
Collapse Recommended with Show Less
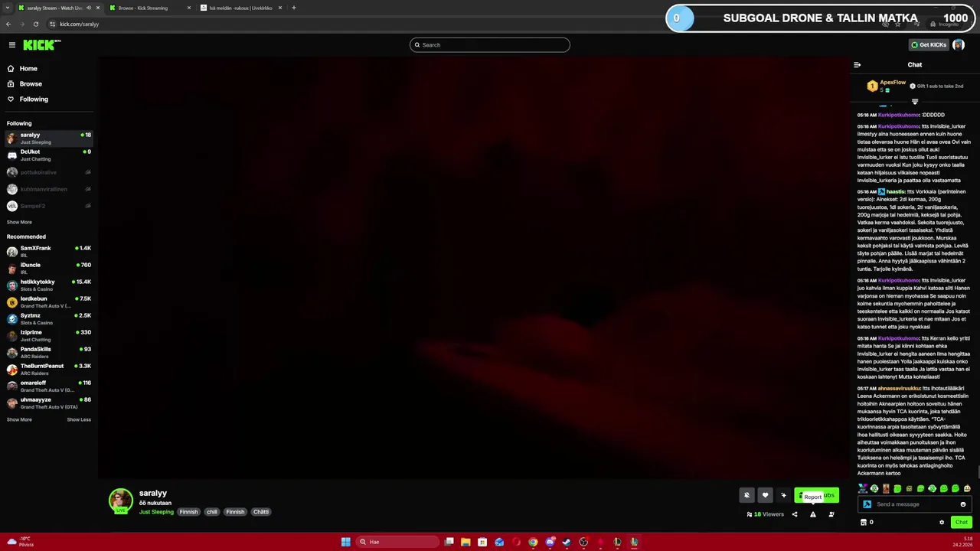(x=79, y=419)
